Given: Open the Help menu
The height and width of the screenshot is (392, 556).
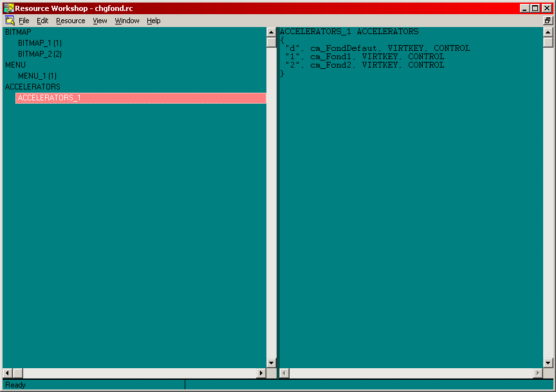Looking at the screenshot, I should coord(153,21).
